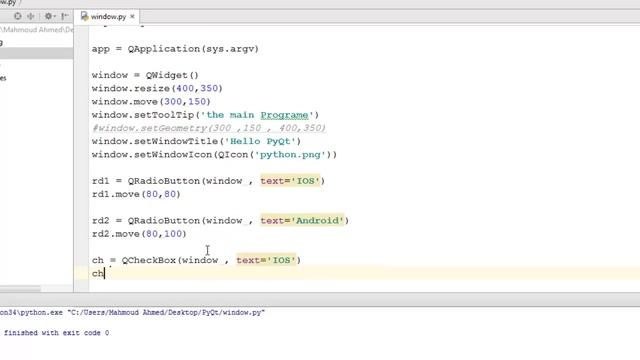Hide the project tool window panel
Screen dimensions: 640x360
(64, 16)
